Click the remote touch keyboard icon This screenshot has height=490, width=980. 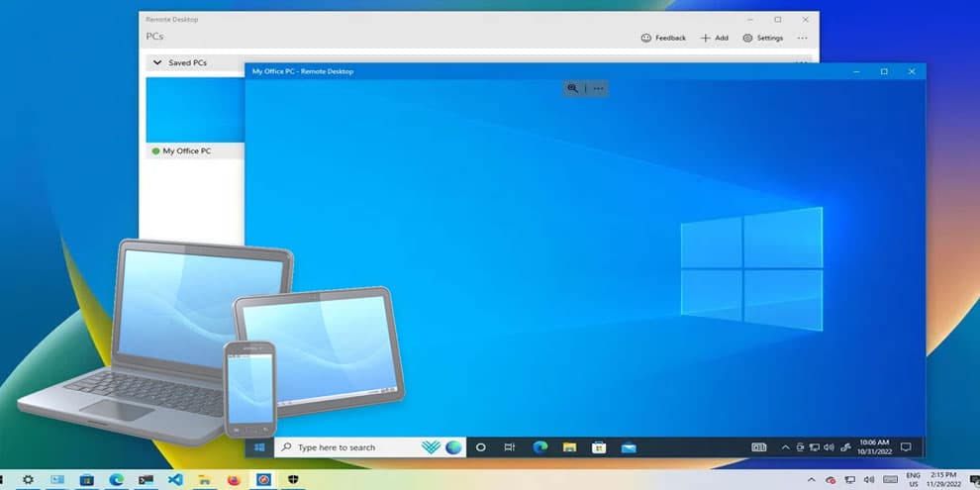tap(758, 447)
